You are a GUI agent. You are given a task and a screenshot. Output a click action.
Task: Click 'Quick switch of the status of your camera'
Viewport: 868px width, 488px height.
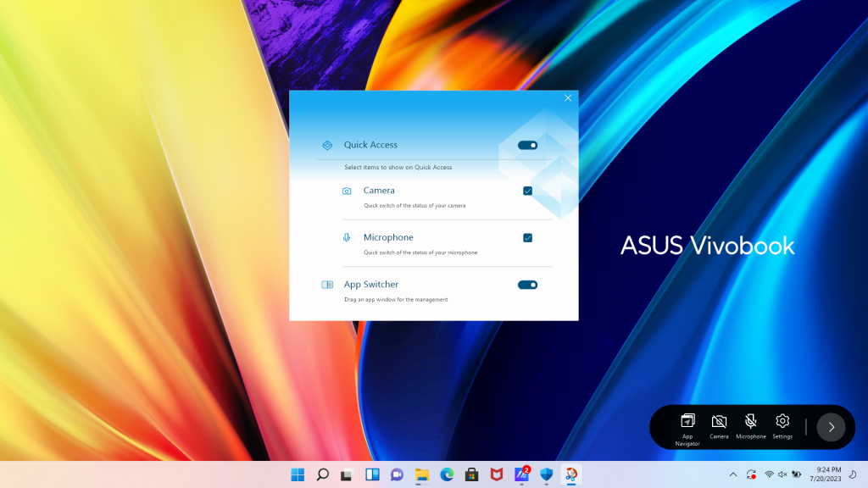pyautogui.click(x=414, y=205)
